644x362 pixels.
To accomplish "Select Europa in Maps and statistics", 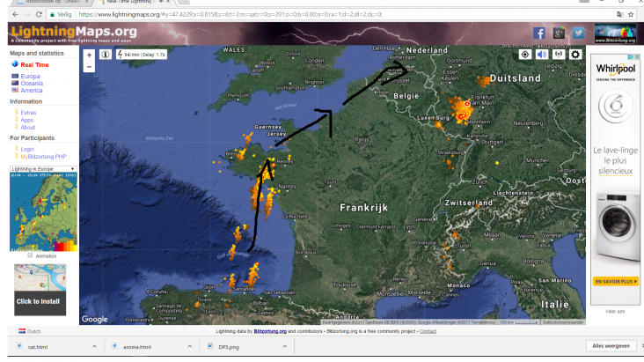I will (30, 77).
